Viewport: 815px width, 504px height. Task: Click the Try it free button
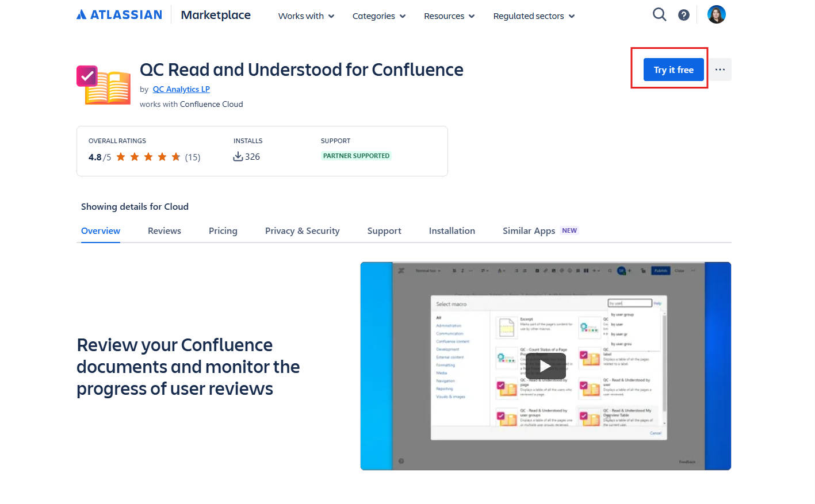point(674,70)
